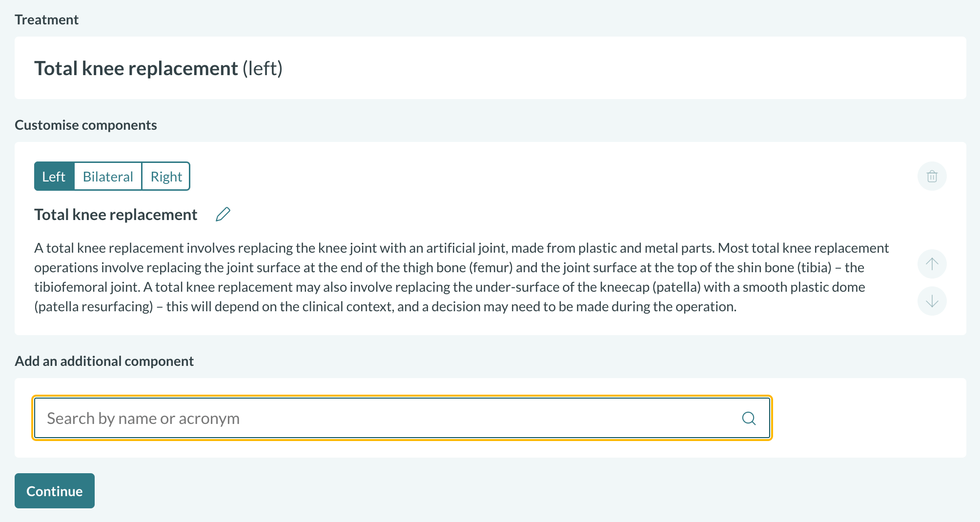Viewport: 980px width, 522px height.
Task: Click the component name beside the pencil
Action: pyautogui.click(x=116, y=215)
